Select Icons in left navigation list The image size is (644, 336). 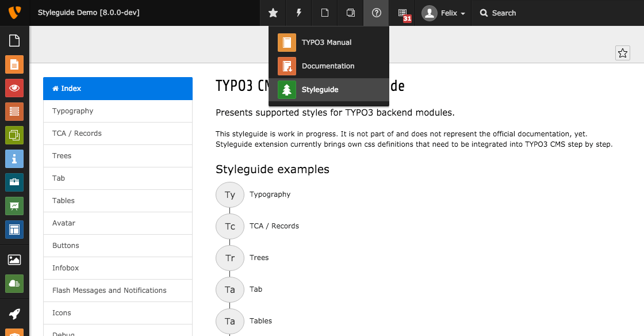click(x=118, y=313)
